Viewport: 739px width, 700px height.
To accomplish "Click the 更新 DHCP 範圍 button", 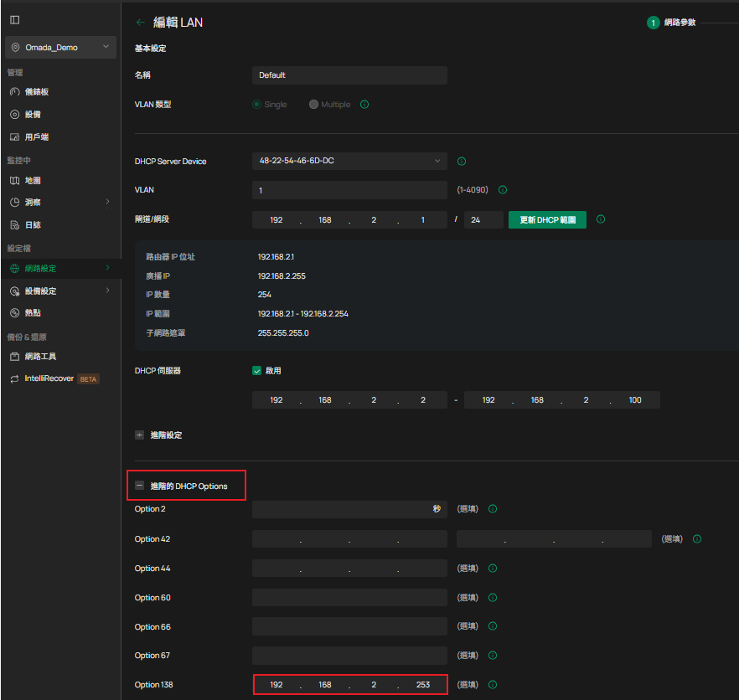I will pyautogui.click(x=547, y=220).
